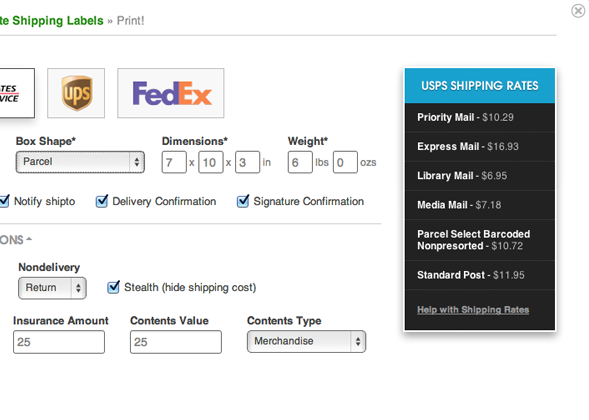Click the weight lbs field

click(300, 162)
